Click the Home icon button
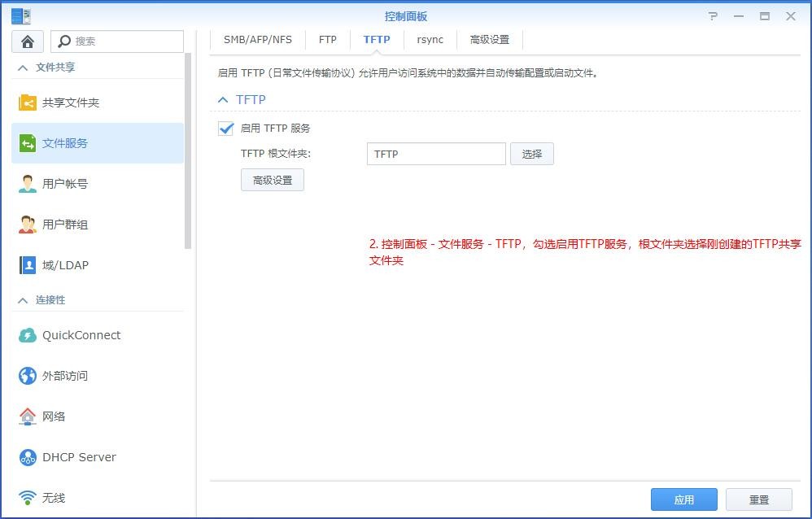 tap(28, 41)
